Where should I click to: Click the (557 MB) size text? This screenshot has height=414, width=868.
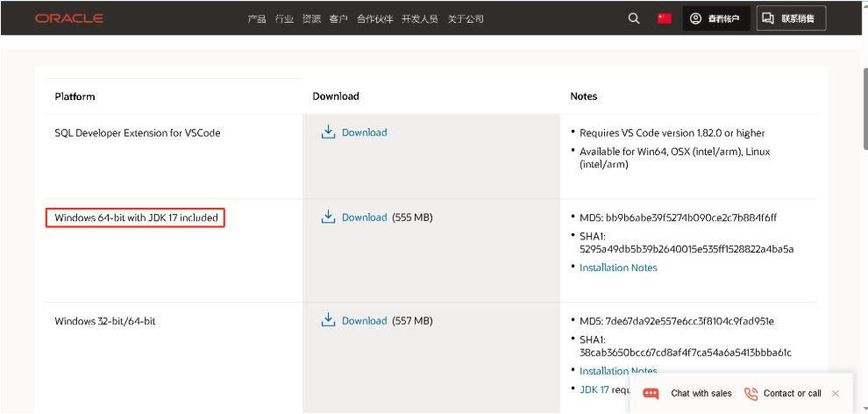pyautogui.click(x=412, y=321)
